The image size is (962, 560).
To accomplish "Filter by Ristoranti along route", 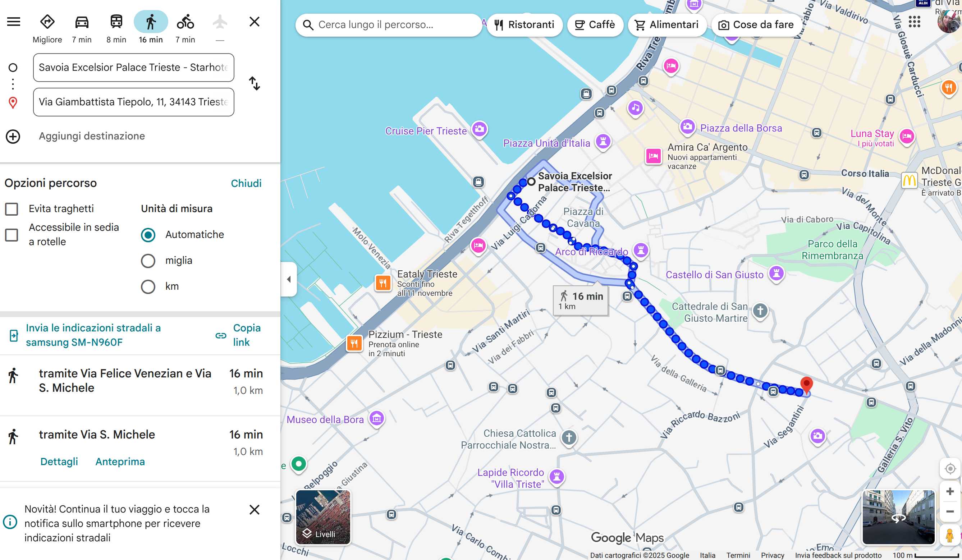I will (524, 25).
